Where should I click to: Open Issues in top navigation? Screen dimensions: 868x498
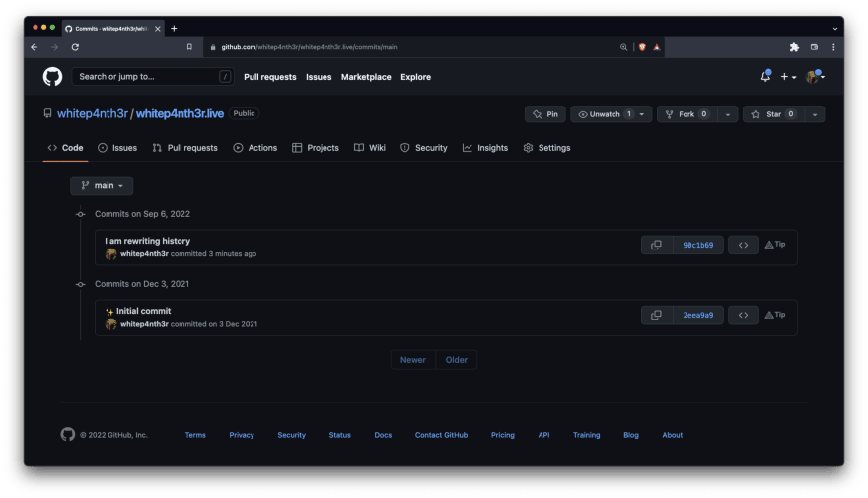click(319, 77)
